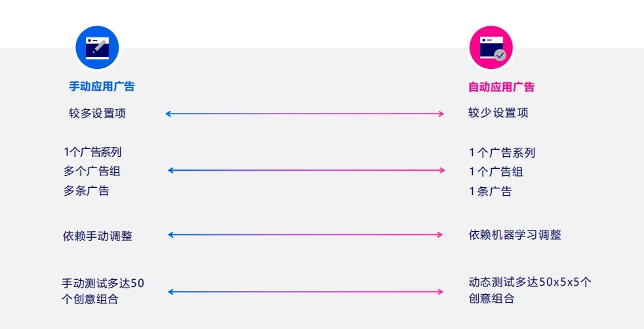Click the gradient arrow beside 较多设置项
This screenshot has height=329, width=644.
click(305, 114)
